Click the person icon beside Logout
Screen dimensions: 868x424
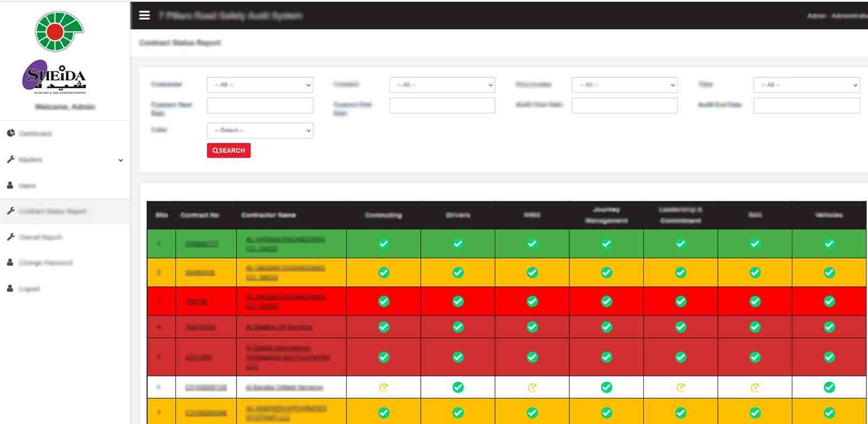click(10, 288)
